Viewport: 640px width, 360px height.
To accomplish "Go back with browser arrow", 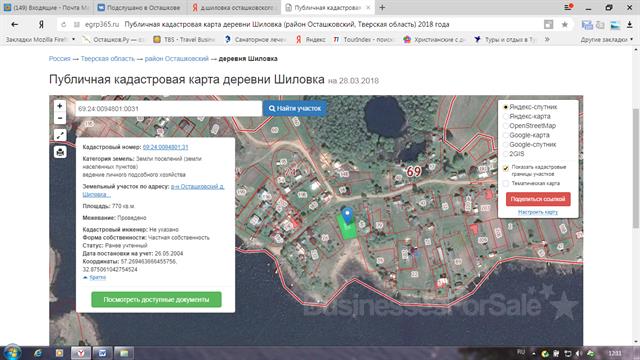I will tap(15, 24).
